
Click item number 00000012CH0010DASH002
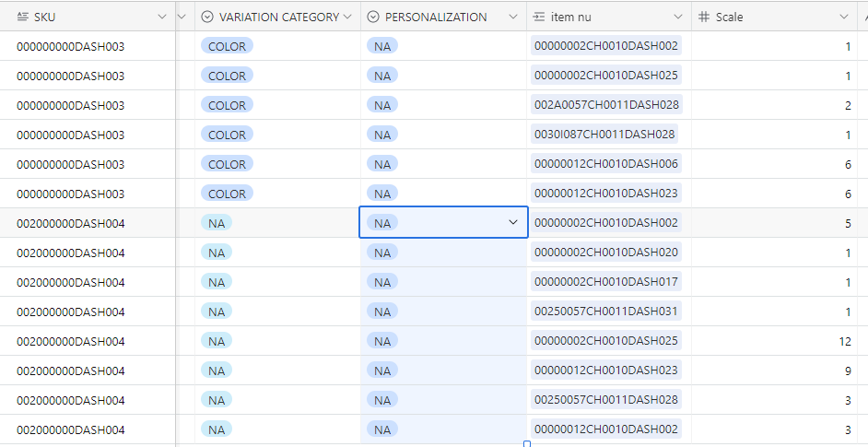(606, 429)
